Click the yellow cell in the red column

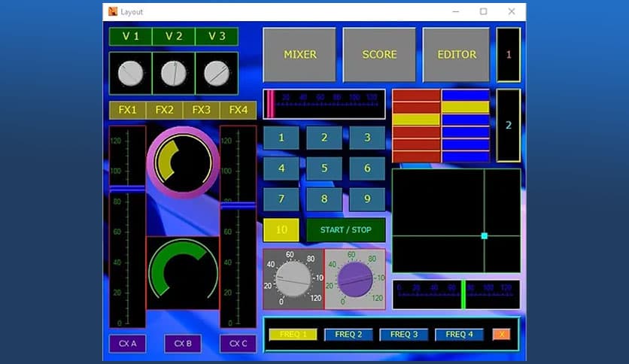416,120
